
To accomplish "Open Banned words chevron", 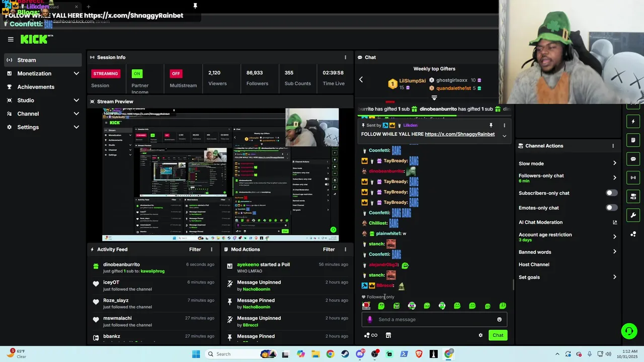I will (x=614, y=252).
